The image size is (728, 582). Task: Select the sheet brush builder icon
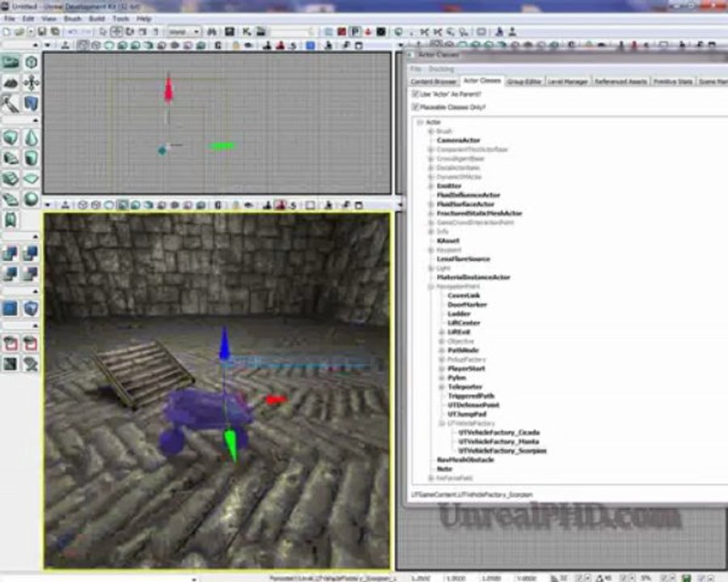pos(31,179)
